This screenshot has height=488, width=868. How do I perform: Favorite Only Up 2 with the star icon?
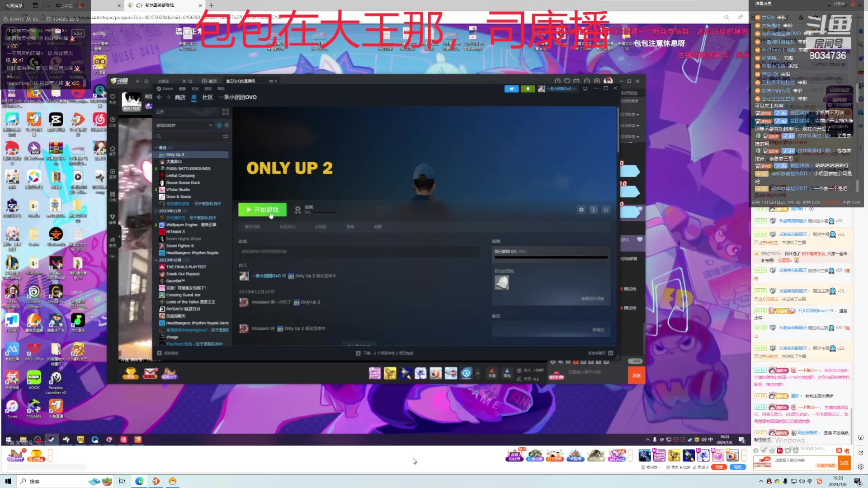606,210
